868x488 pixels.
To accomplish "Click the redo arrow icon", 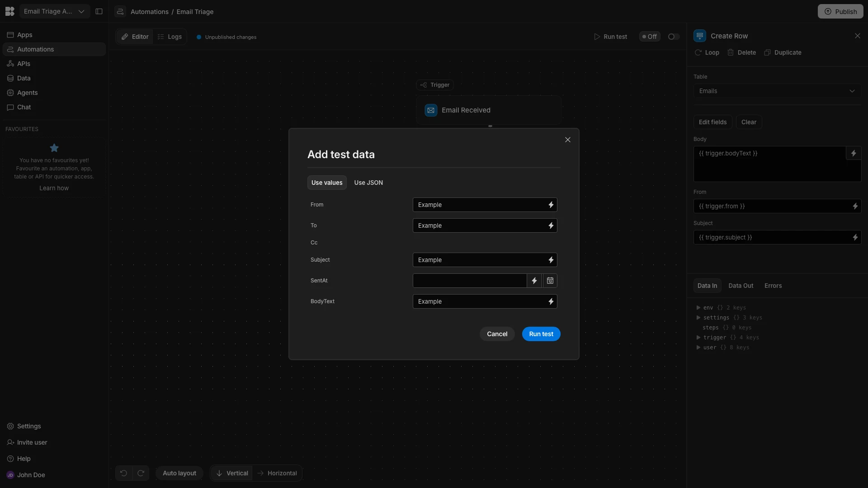I will click(141, 473).
